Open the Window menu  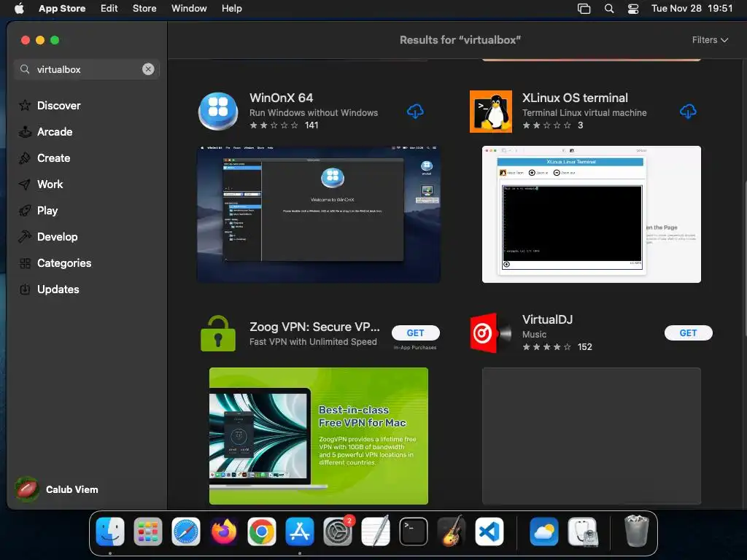(189, 8)
